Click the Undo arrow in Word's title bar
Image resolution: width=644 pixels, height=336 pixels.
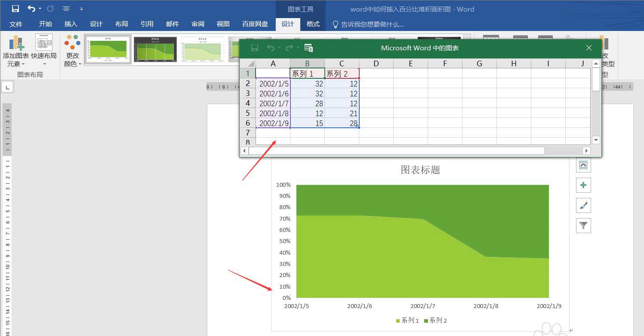pyautogui.click(x=31, y=9)
